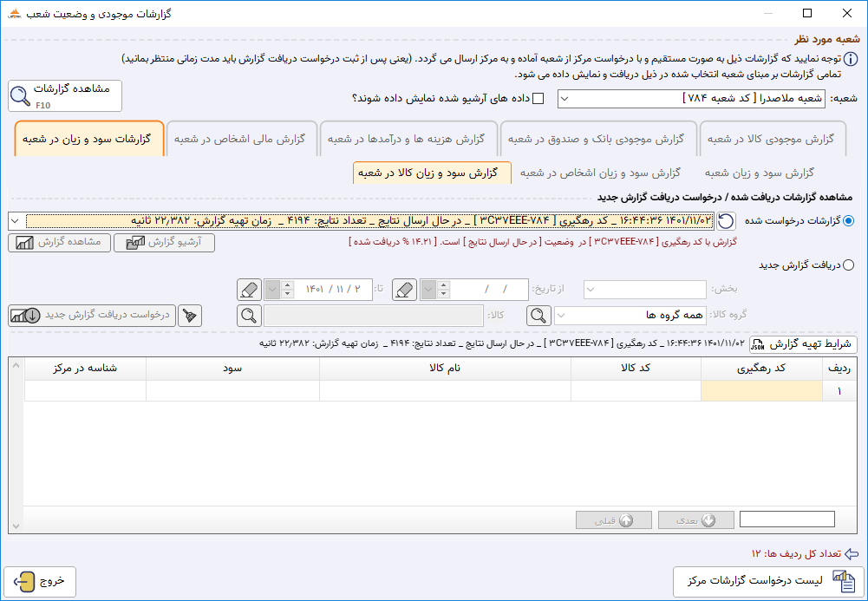The width and height of the screenshot is (868, 601).
Task: Open the 'گروه کالا' dropdown
Action: coord(561,316)
